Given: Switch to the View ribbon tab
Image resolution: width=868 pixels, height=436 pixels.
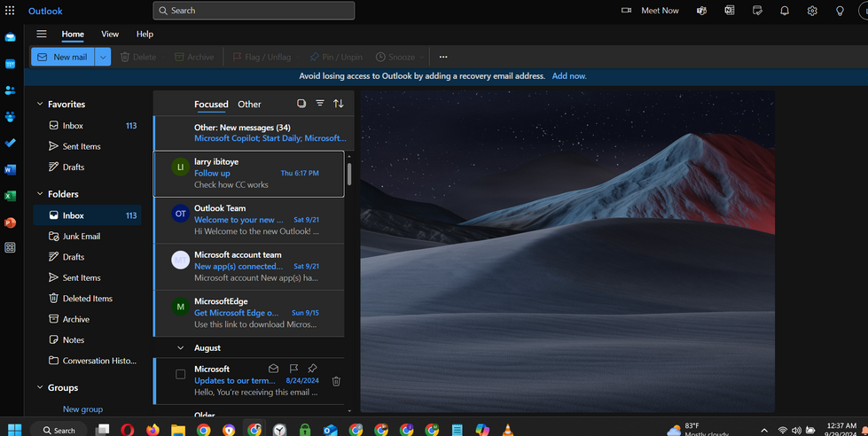Looking at the screenshot, I should tap(110, 34).
